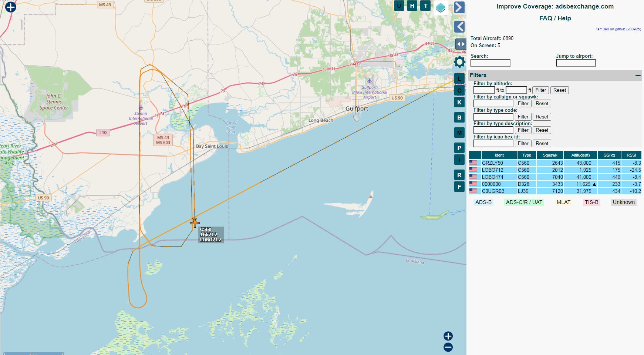
Task: Apply callsign or squawk Filter button
Action: point(523,103)
